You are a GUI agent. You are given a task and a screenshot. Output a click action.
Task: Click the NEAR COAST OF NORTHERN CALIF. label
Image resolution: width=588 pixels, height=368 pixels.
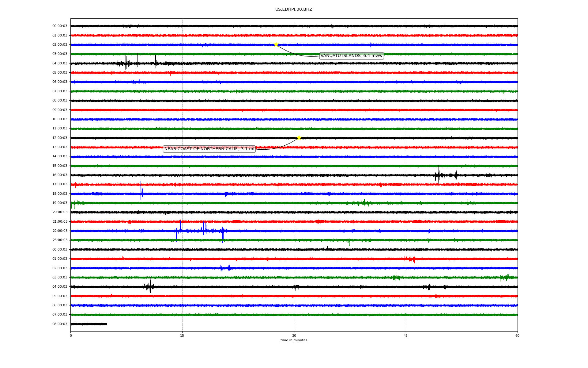[x=209, y=149]
